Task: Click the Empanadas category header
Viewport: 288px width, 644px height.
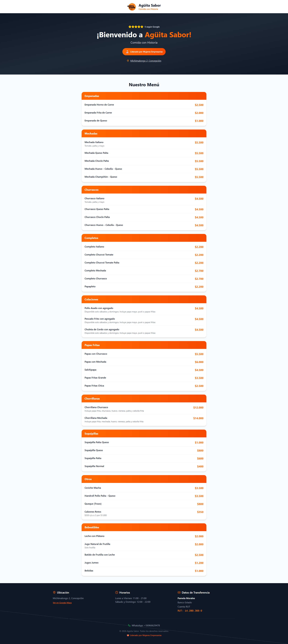Action: click(x=144, y=96)
